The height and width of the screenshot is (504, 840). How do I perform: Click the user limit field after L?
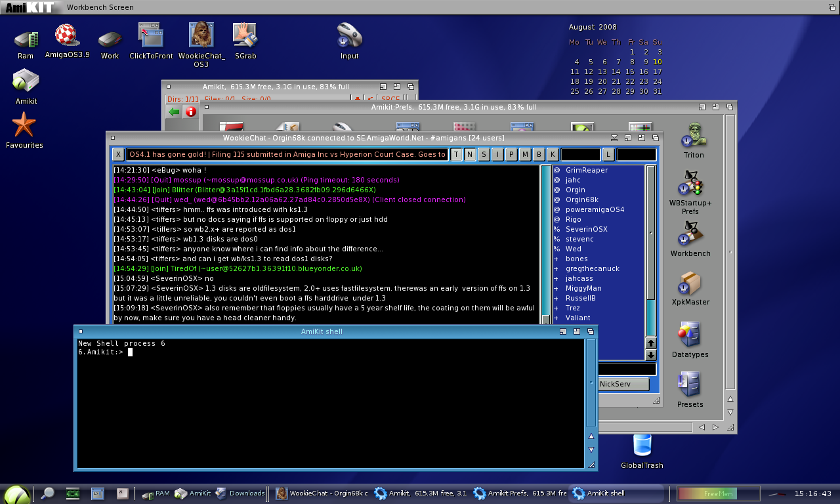click(637, 154)
